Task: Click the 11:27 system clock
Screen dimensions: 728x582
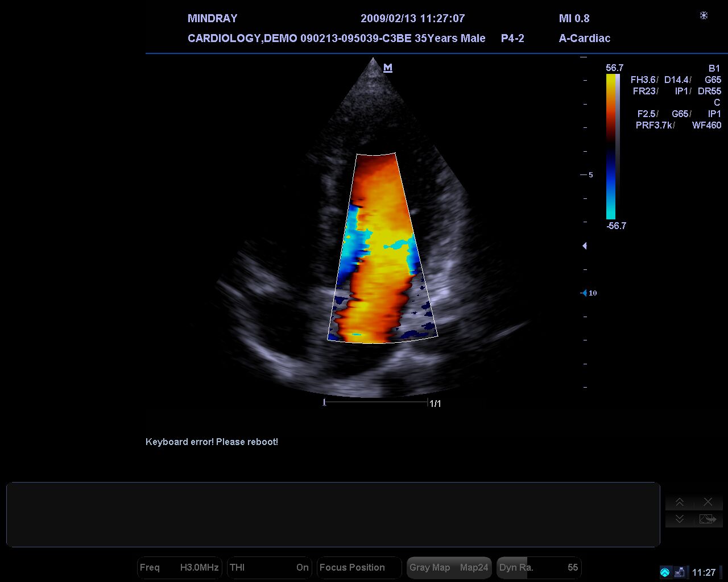Action: point(704,572)
